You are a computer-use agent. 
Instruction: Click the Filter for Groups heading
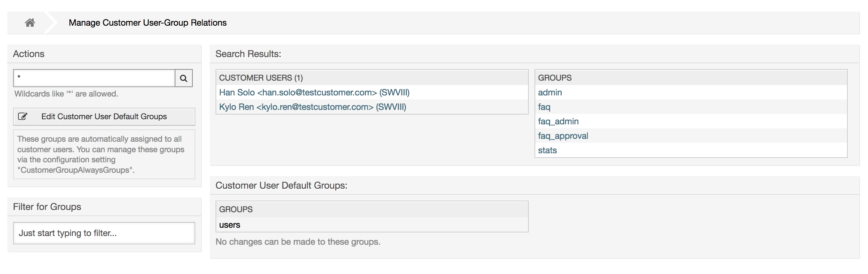(47, 207)
